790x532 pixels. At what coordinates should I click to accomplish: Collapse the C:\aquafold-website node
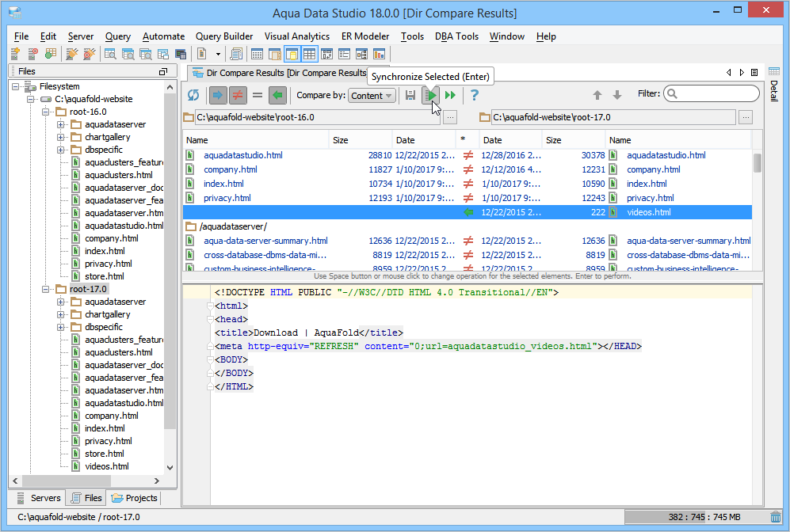pos(31,99)
